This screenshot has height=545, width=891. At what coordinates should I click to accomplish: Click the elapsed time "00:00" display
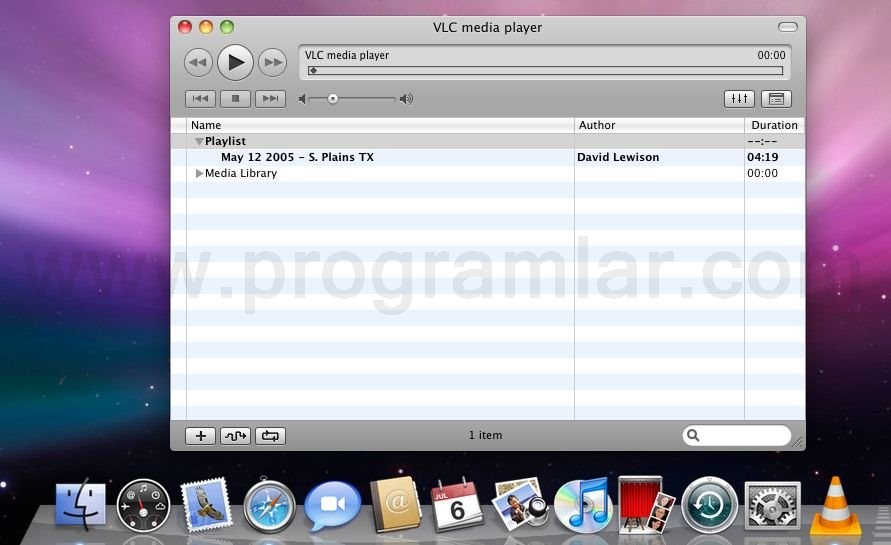(771, 55)
